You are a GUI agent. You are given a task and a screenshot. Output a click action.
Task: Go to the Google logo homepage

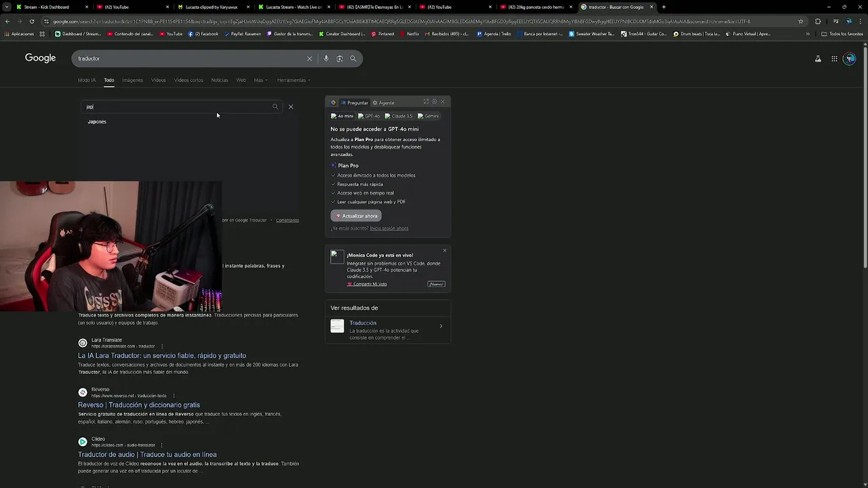click(41, 58)
